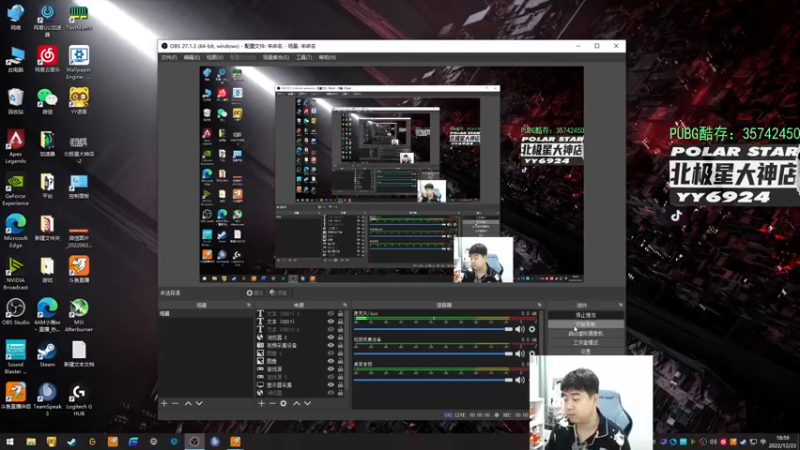This screenshot has width=800, height=450.
Task: Open the Windows Start menu
Action: click(x=10, y=442)
